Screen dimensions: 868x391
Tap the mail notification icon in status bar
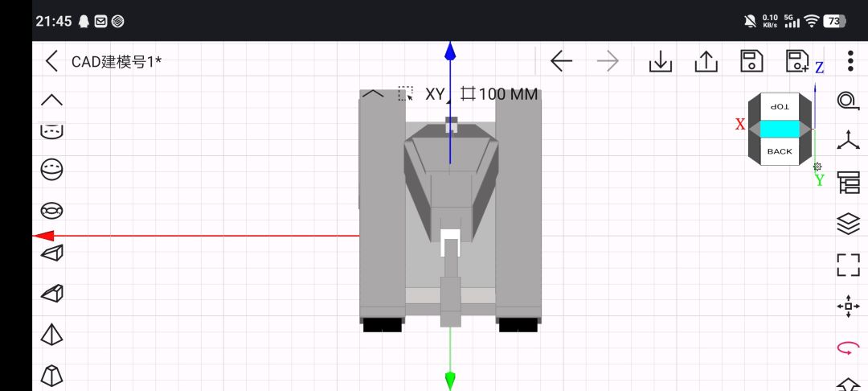click(100, 21)
